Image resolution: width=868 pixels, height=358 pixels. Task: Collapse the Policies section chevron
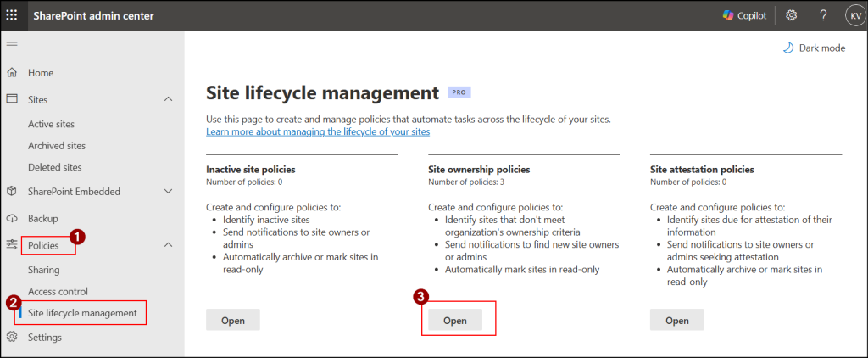click(x=169, y=245)
